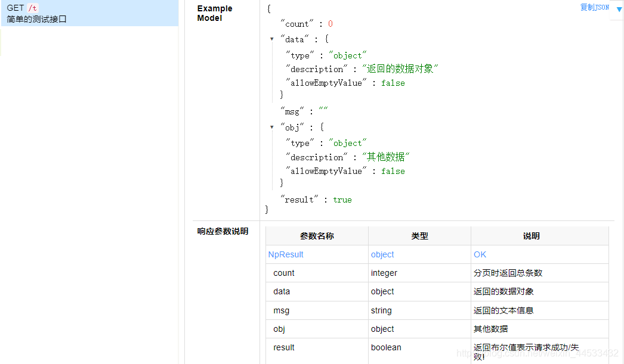624x364 pixels.
Task: Click the OK description link
Action: (x=480, y=254)
